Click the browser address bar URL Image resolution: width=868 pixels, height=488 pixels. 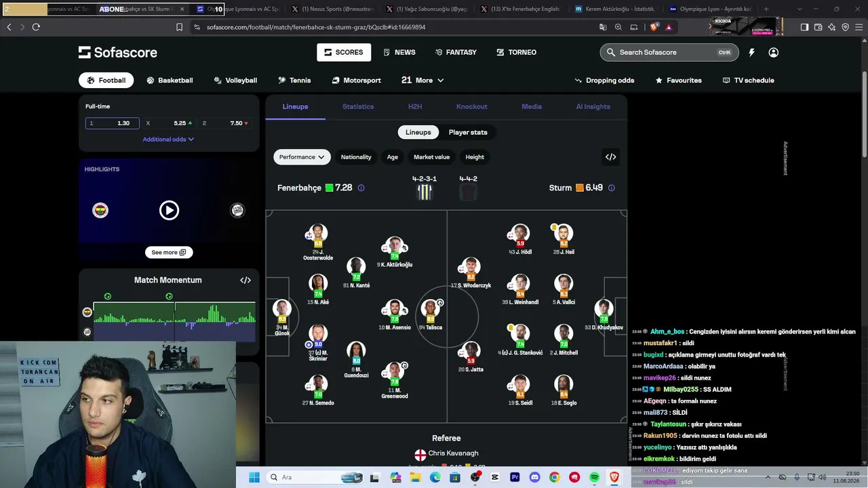click(316, 27)
